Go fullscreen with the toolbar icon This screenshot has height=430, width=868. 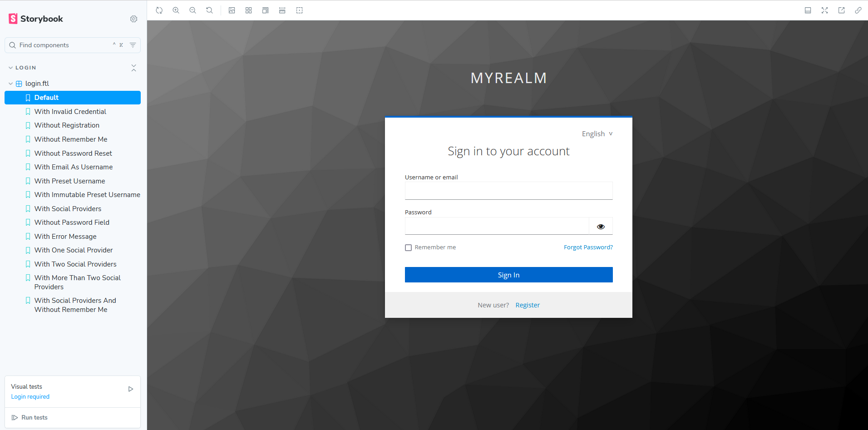point(825,10)
